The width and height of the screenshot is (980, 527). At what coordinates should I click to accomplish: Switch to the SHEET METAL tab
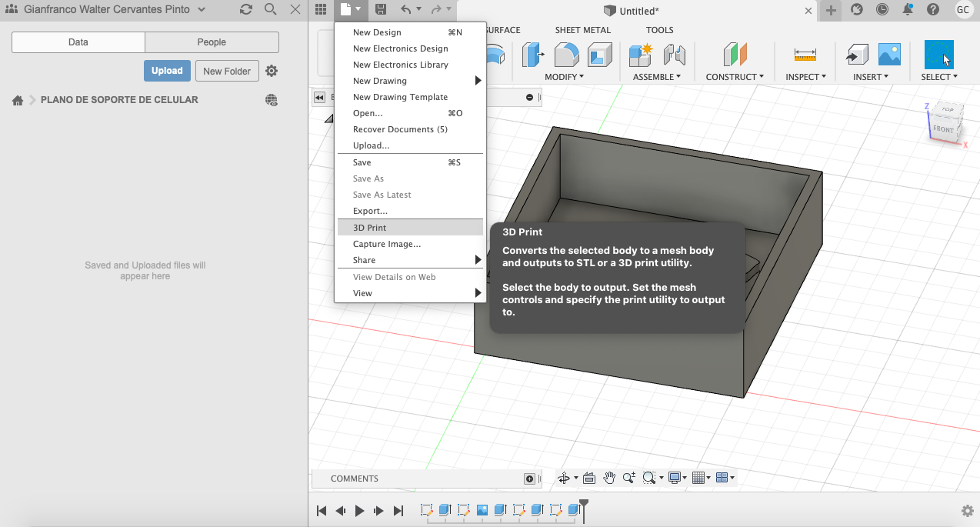pyautogui.click(x=582, y=30)
